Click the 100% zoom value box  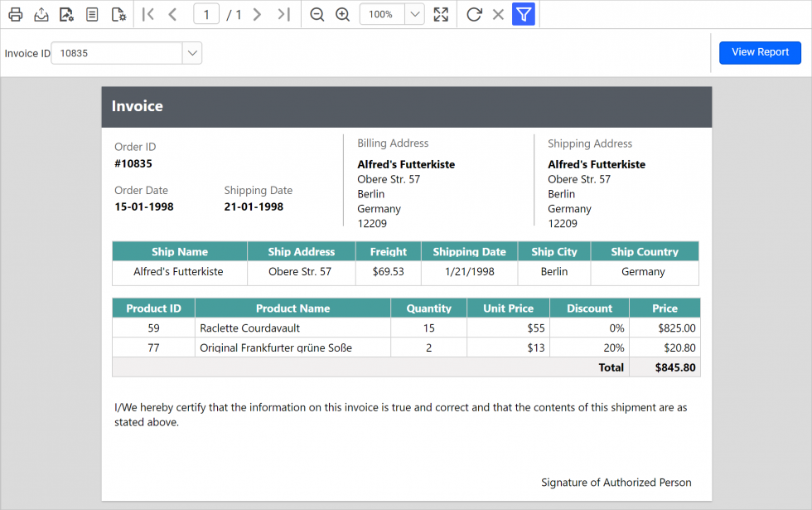[x=382, y=15]
